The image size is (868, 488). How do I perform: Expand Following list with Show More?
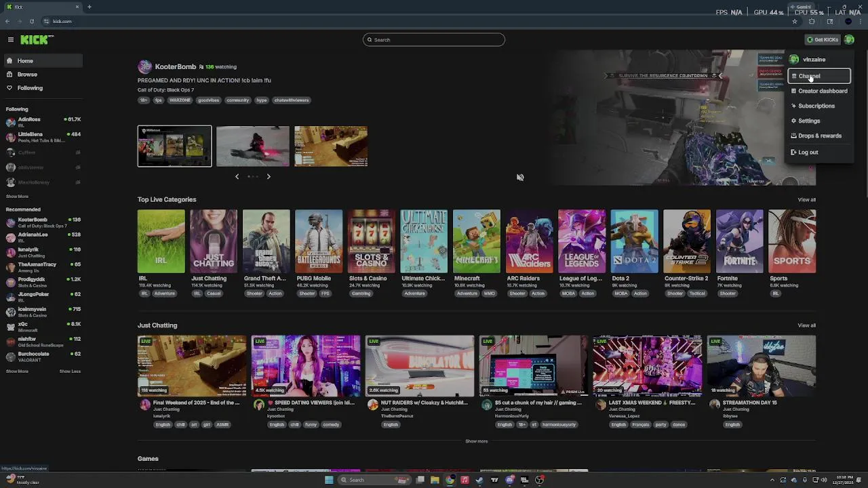(17, 197)
